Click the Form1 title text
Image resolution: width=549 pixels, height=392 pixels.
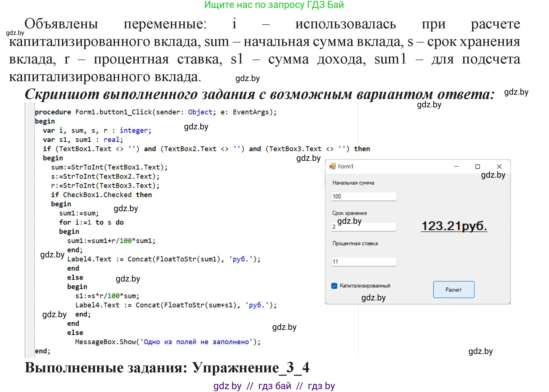coord(345,166)
